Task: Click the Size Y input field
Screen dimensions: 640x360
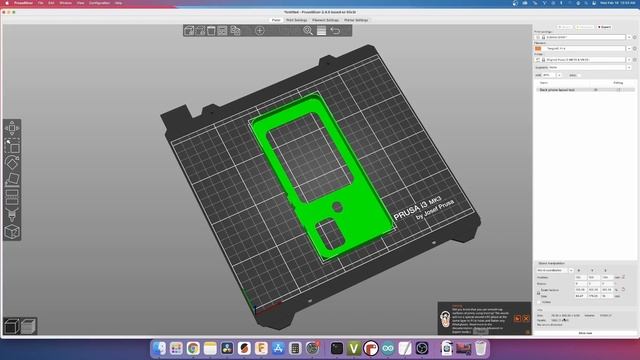Action: point(593,296)
